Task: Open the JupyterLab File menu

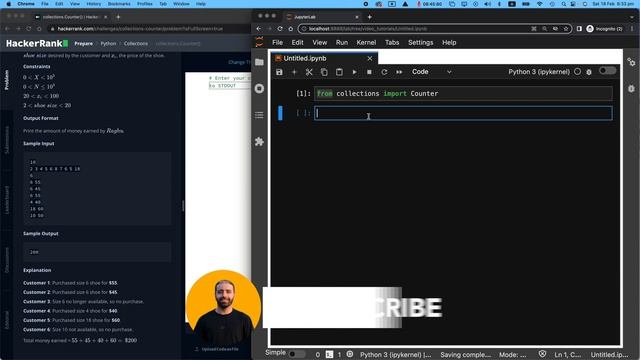Action: (278, 42)
